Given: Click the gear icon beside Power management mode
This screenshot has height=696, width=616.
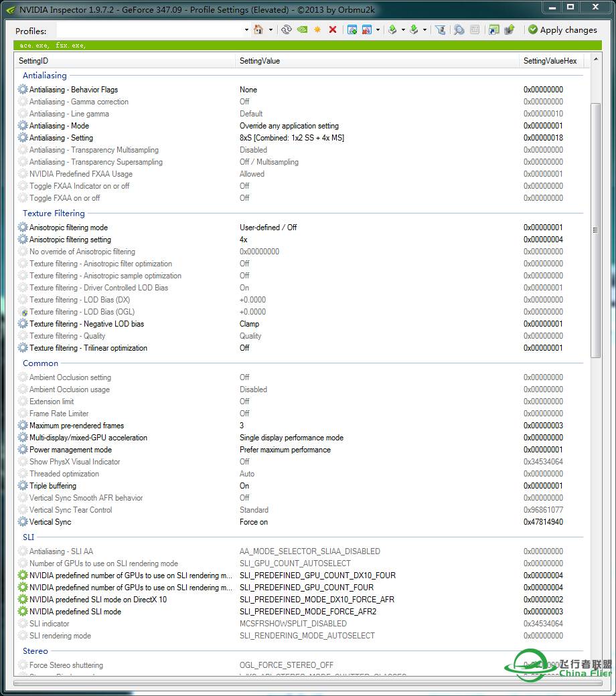Looking at the screenshot, I should click(x=23, y=449).
